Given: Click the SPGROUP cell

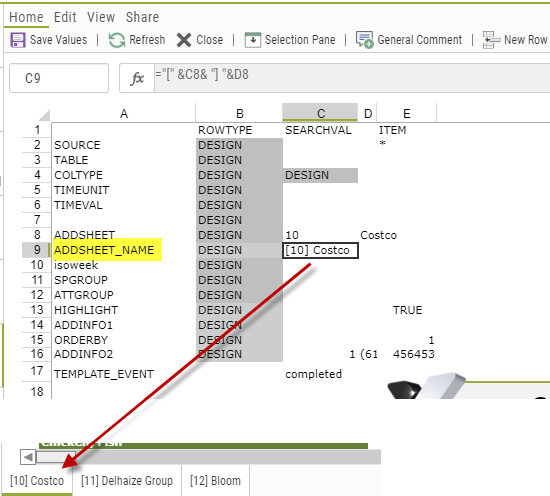Looking at the screenshot, I should [x=123, y=280].
